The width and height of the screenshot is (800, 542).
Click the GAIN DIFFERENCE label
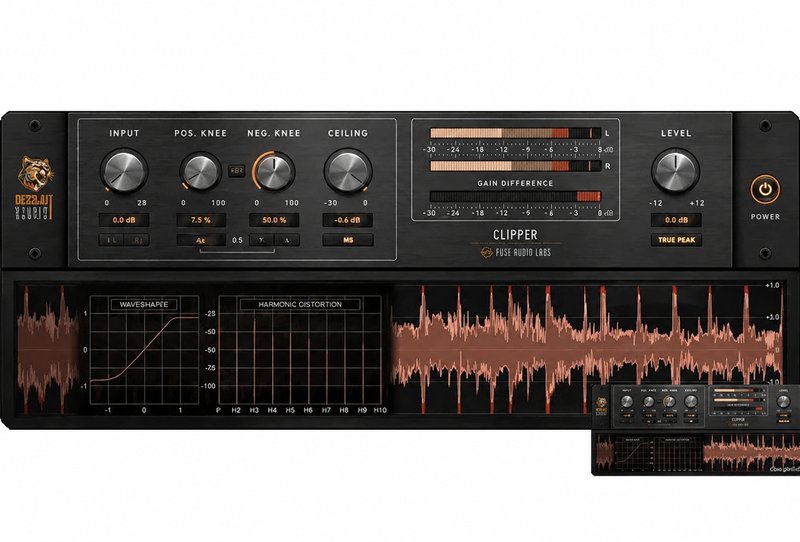pos(515,183)
